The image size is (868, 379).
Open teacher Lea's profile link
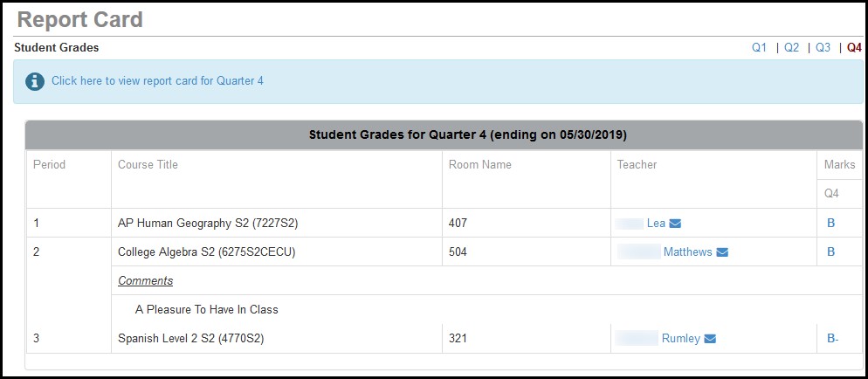[x=656, y=224]
